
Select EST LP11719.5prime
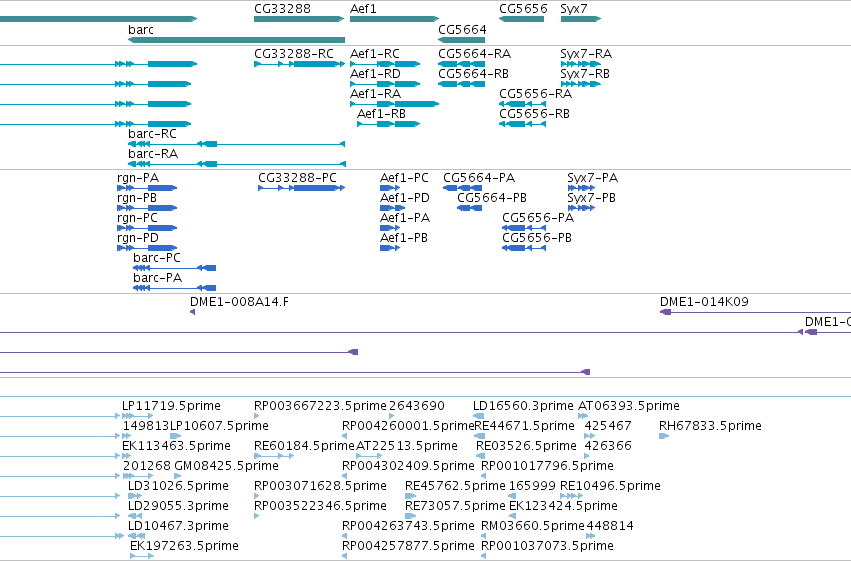pos(135,416)
